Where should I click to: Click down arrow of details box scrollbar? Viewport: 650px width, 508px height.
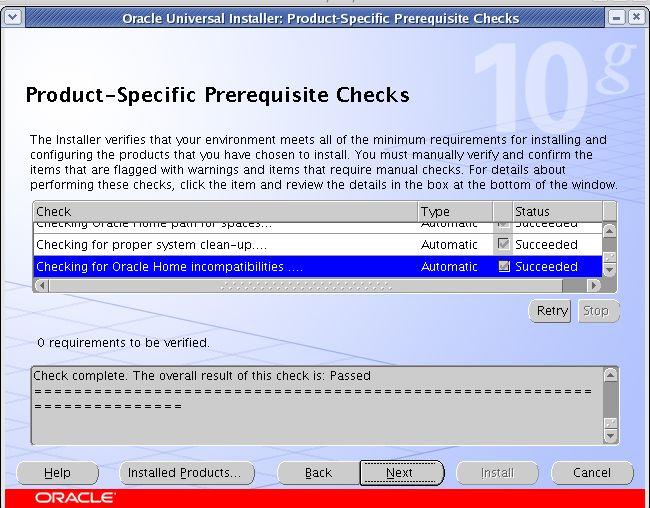tap(611, 436)
